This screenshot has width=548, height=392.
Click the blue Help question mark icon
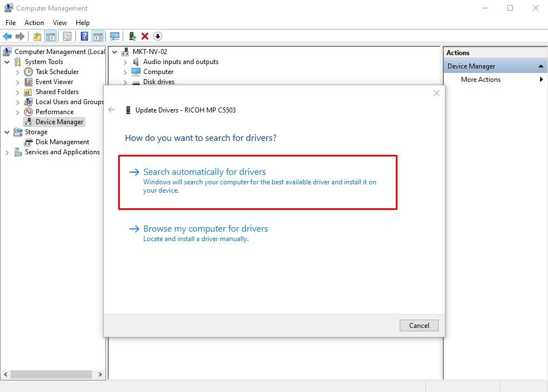(x=84, y=36)
